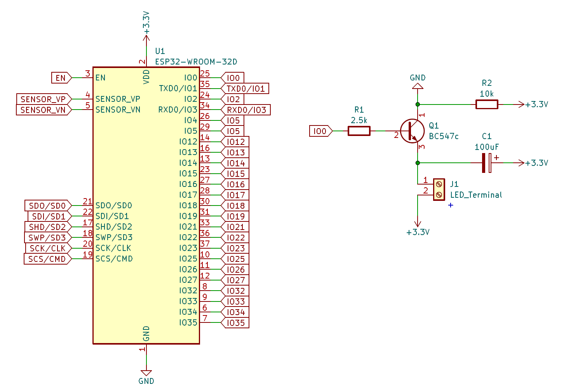This screenshot has width=585, height=392.
Task: Click the RXD0/IO3 global label
Action: (245, 110)
